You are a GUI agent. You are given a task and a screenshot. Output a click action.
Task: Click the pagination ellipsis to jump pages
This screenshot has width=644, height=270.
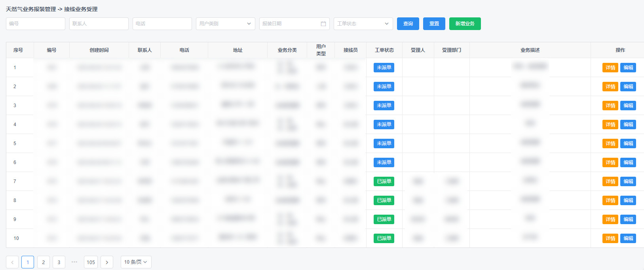[74, 262]
